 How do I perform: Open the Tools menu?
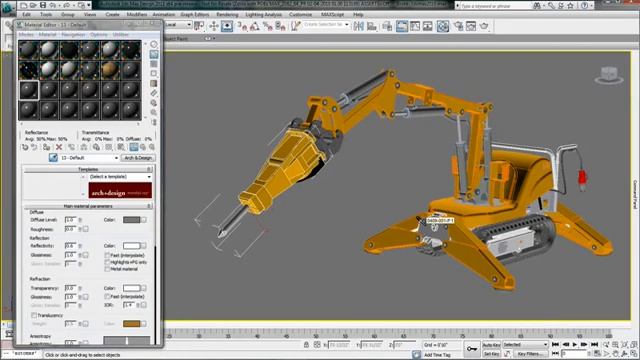[x=46, y=15]
